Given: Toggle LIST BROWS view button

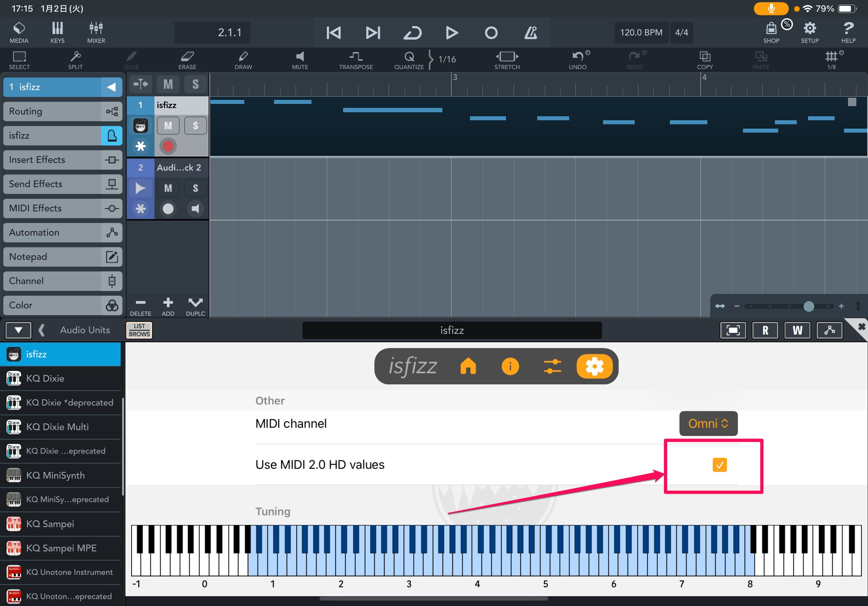Looking at the screenshot, I should pyautogui.click(x=139, y=330).
